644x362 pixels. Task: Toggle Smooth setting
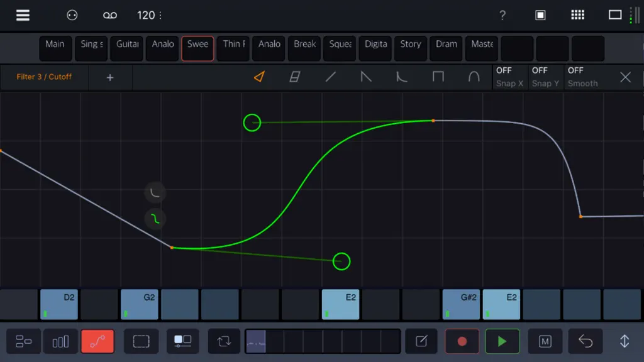click(x=582, y=77)
